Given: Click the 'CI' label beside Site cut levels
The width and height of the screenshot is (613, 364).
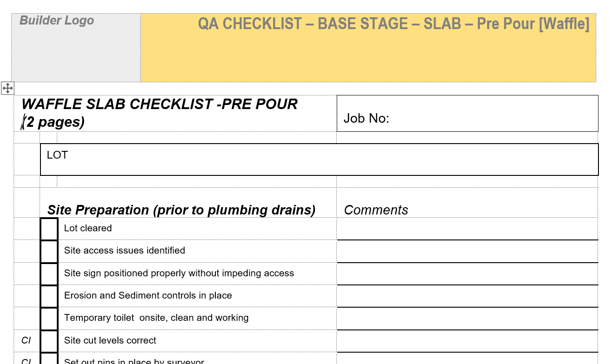Looking at the screenshot, I should (x=26, y=340).
